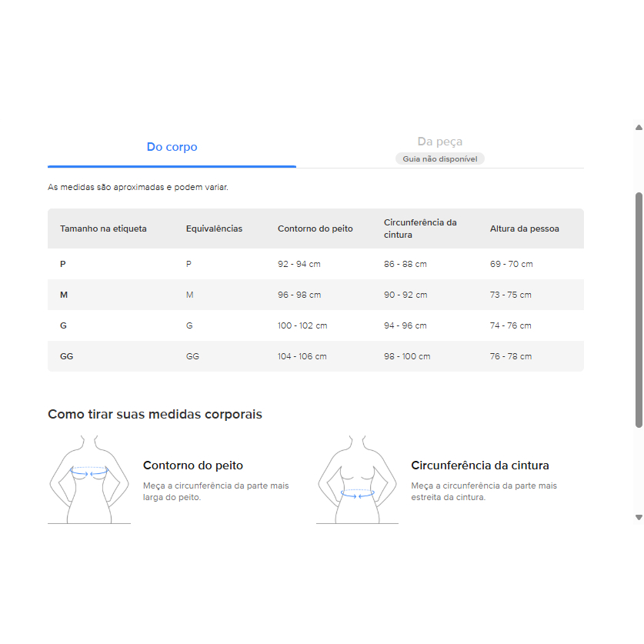Click the 104 - 106 cm chest cell
644x644 pixels.
(302, 356)
